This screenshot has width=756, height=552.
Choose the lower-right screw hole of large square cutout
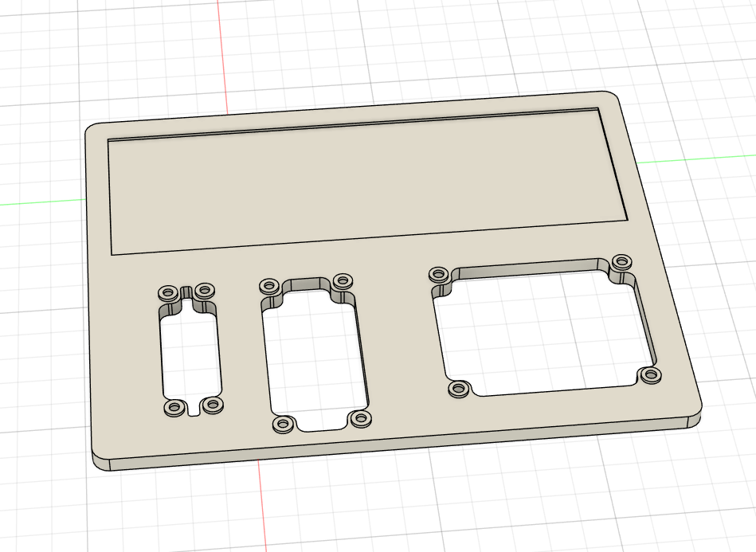tap(650, 374)
